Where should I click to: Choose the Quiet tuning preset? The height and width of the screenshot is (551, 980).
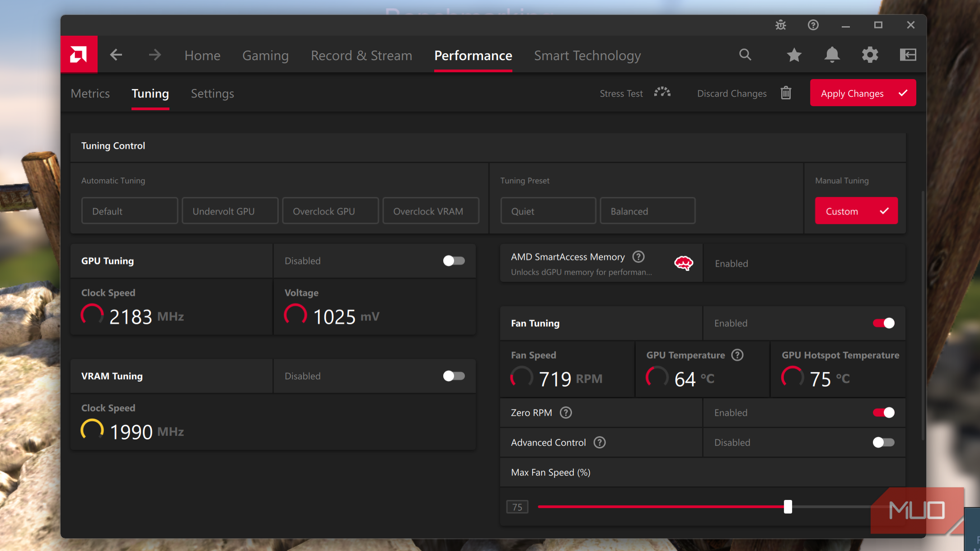click(548, 211)
